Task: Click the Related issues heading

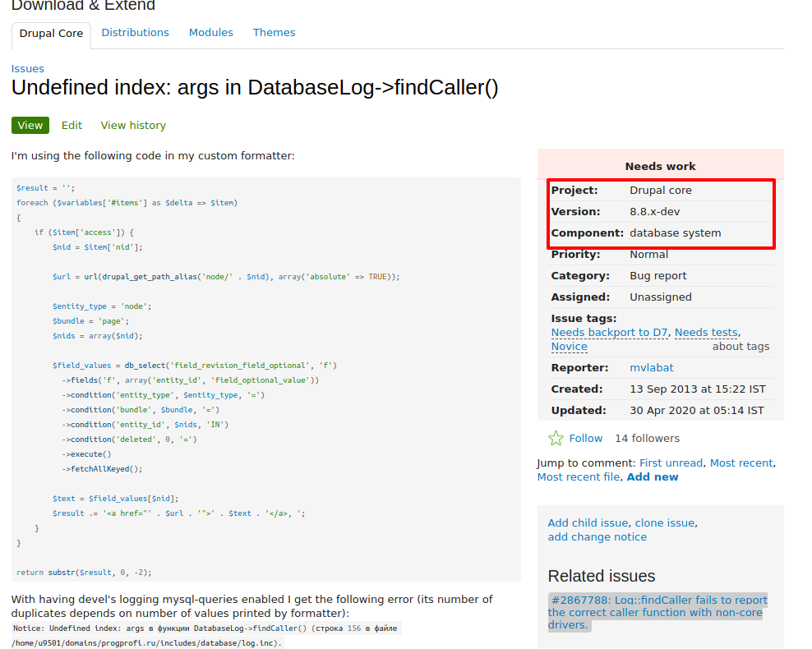Action: (602, 576)
